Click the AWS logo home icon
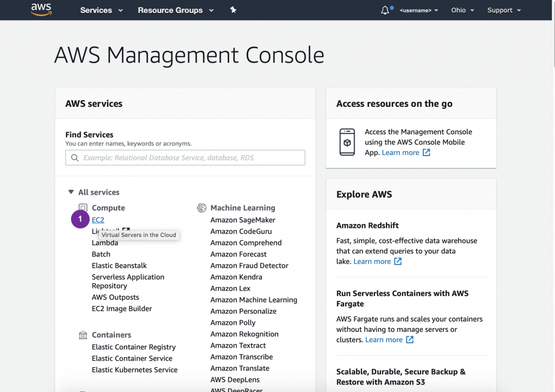555x392 pixels. tap(41, 10)
